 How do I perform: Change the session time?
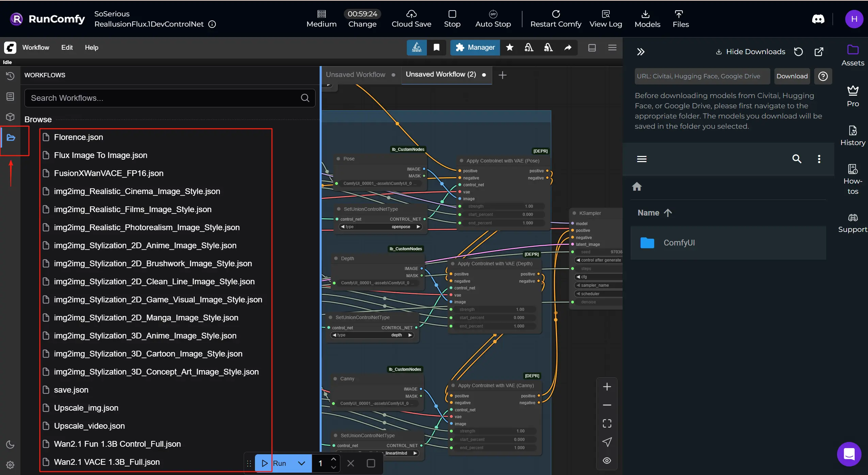tap(362, 19)
